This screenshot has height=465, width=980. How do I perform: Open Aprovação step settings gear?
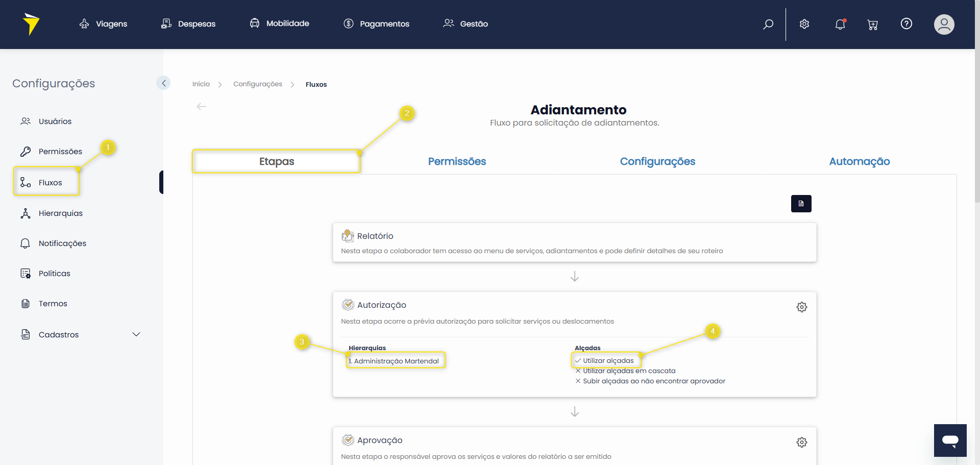coord(801,442)
